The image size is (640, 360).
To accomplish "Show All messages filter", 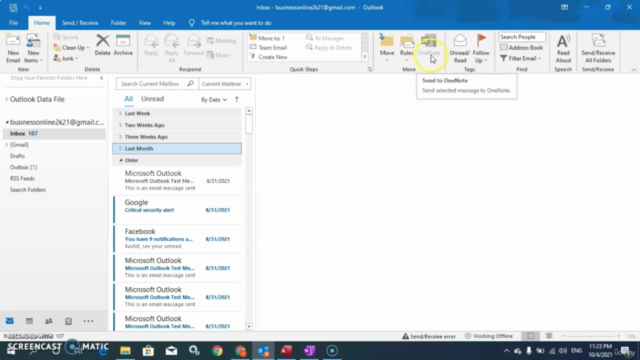I will [x=129, y=99].
